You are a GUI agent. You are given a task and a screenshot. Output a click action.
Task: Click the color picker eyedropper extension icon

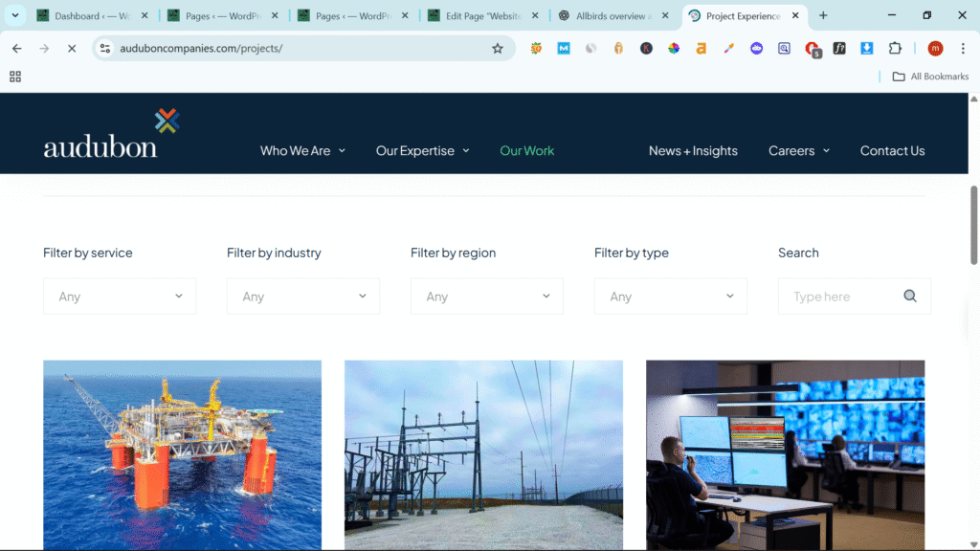coord(728,49)
